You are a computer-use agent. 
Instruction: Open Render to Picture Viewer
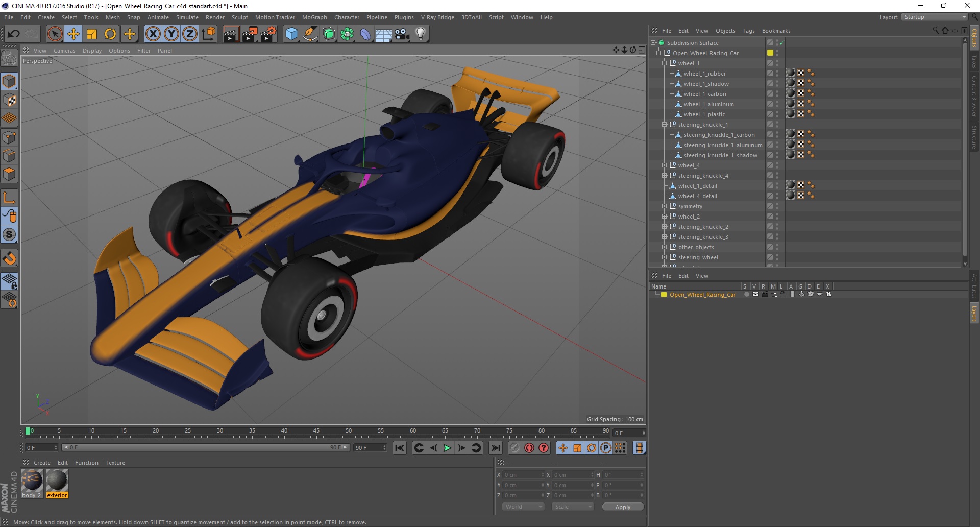[250, 34]
